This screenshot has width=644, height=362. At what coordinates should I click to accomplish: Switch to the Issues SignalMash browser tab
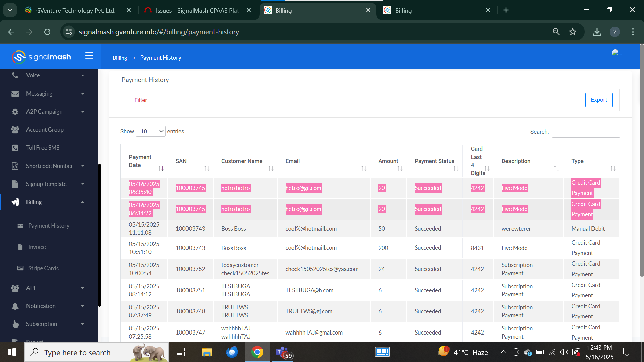point(198,10)
